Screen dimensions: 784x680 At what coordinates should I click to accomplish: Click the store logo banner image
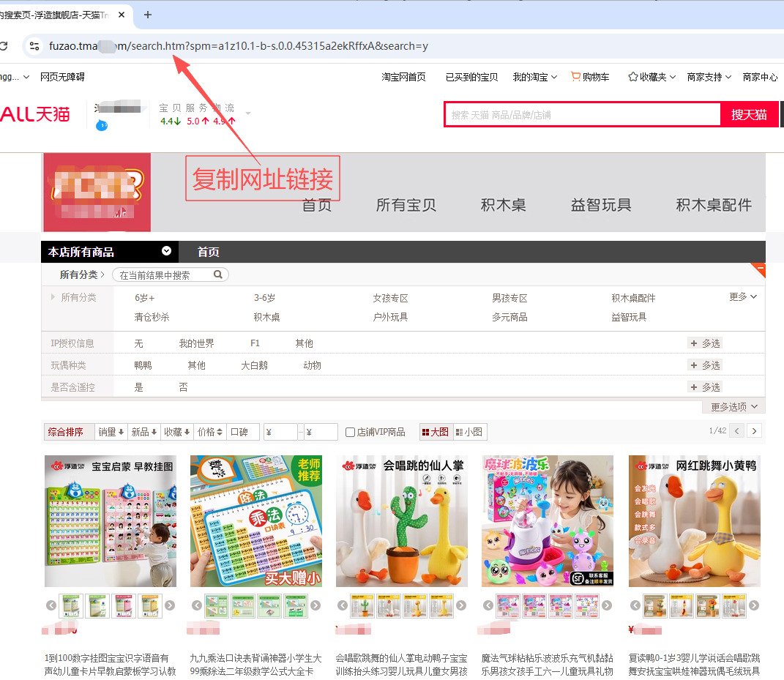[97, 192]
